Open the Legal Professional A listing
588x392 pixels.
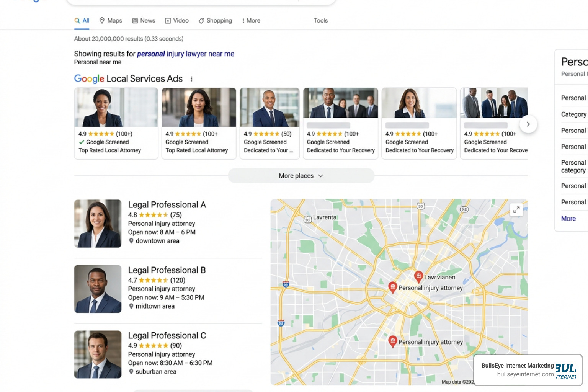pos(167,205)
